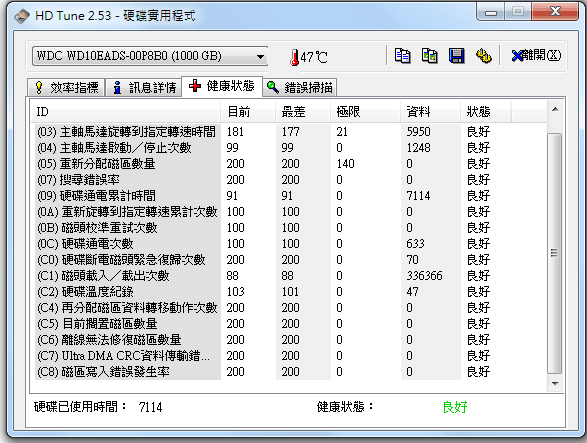Screen dimensions: 587x443
Task: Open the 錯誤掃描 tab
Action: (299, 88)
